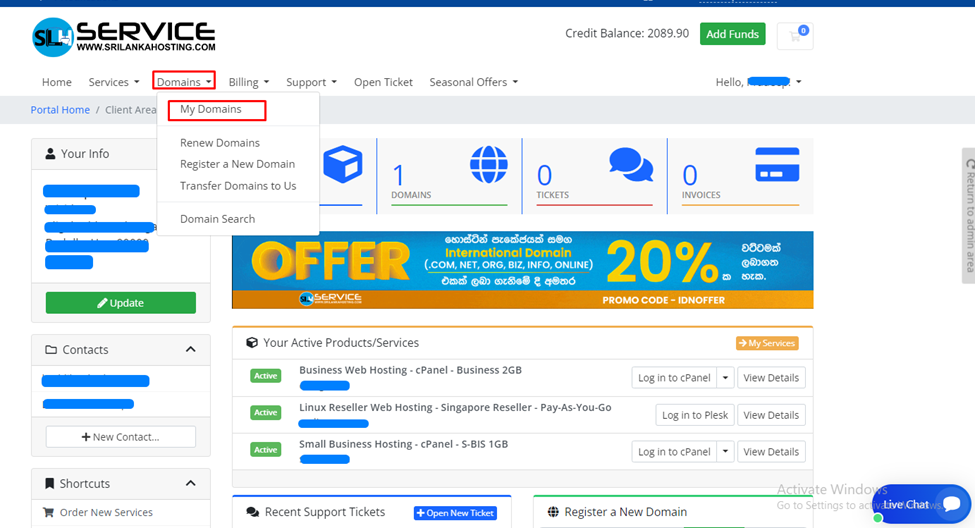The image size is (975, 528).
Task: Select Domain Search menu entry
Action: [x=217, y=219]
